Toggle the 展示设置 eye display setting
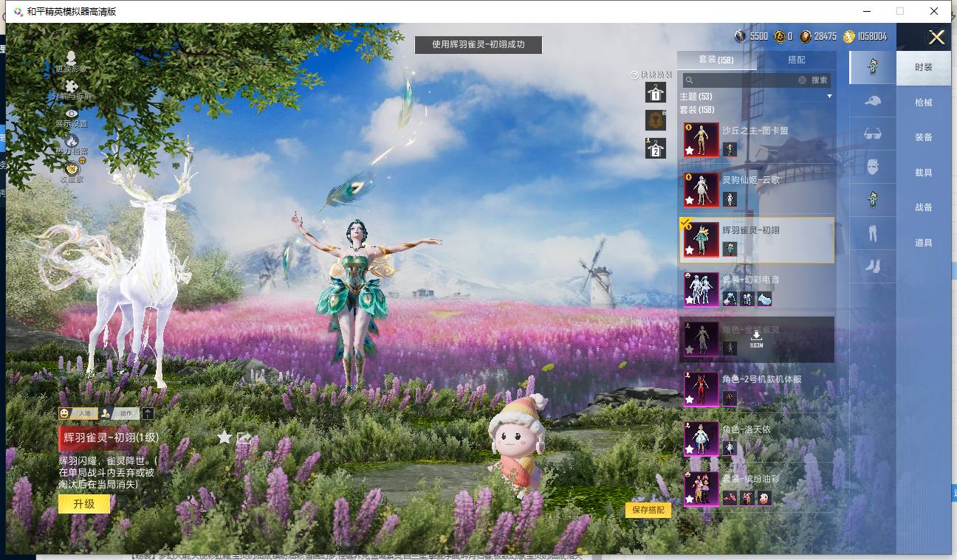Screen dimensions: 957x560 pyautogui.click(x=72, y=114)
